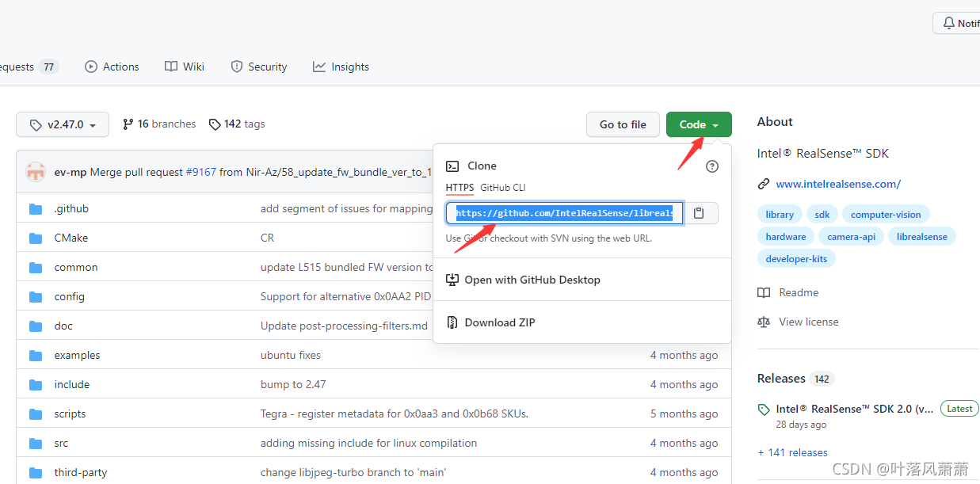This screenshot has height=484, width=980.
Task: Open 'Tegra - register metadata' commit message
Action: click(395, 413)
